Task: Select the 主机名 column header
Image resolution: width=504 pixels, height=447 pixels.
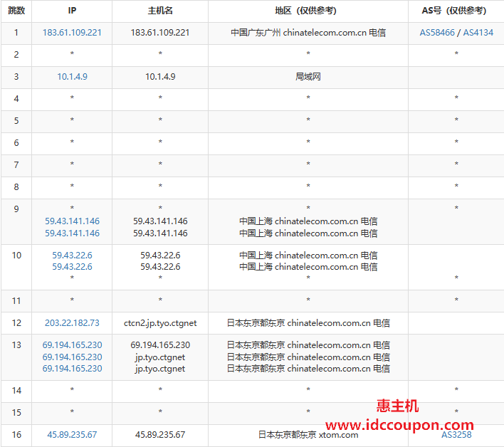Action: click(160, 11)
